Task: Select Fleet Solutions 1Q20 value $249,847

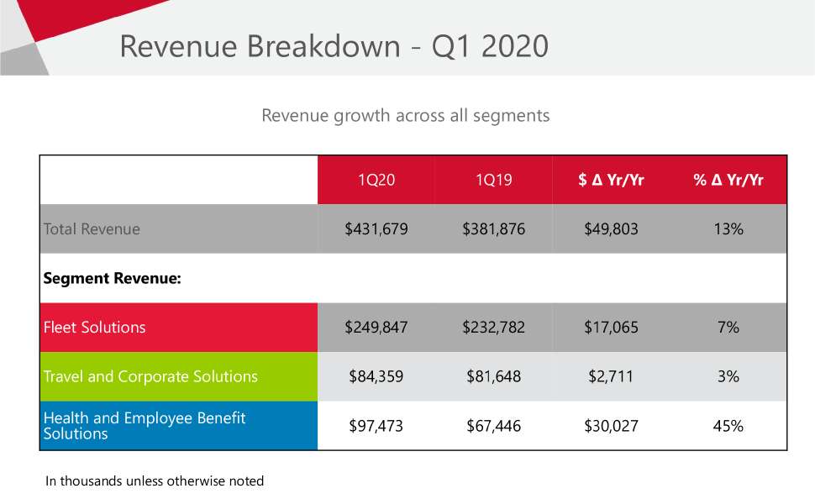Action: (376, 328)
